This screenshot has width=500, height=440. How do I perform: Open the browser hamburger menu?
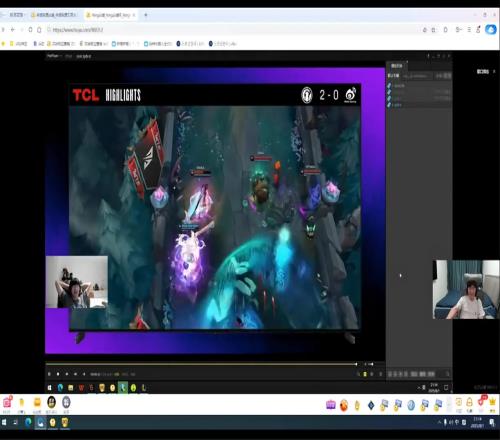click(x=469, y=30)
